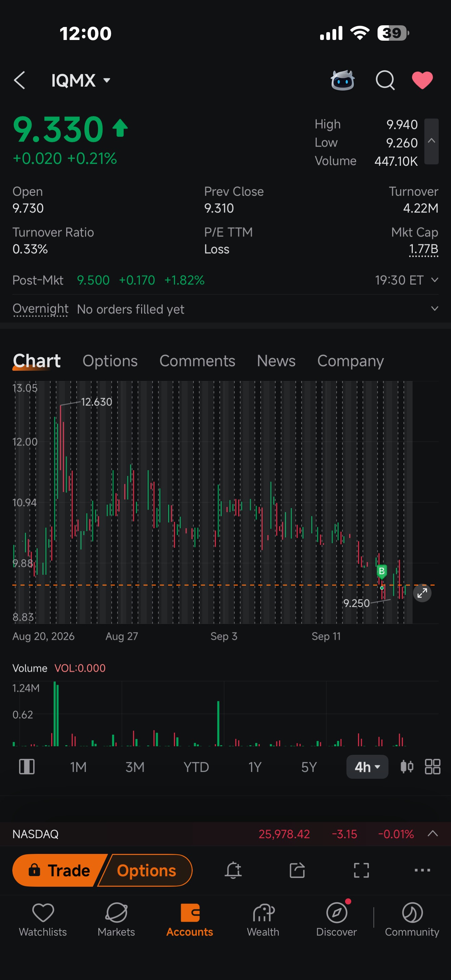Select the 1Y time range
This screenshot has height=980, width=451.
point(255,767)
